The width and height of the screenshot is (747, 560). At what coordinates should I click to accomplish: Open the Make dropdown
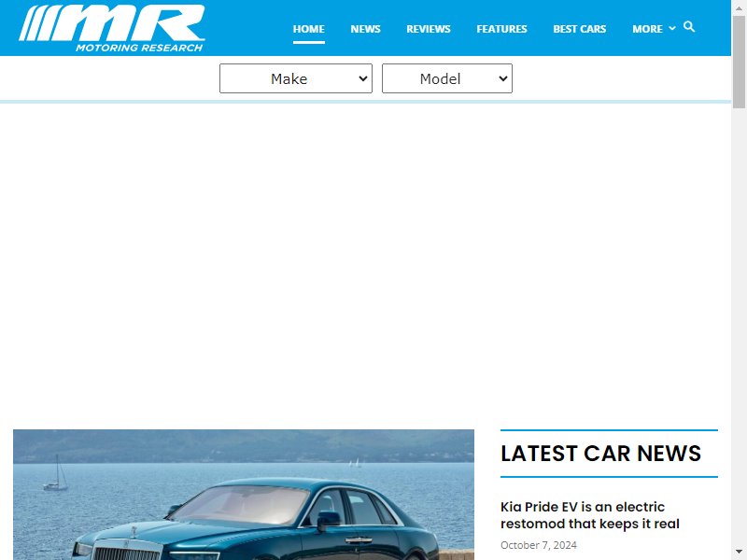[x=296, y=78]
